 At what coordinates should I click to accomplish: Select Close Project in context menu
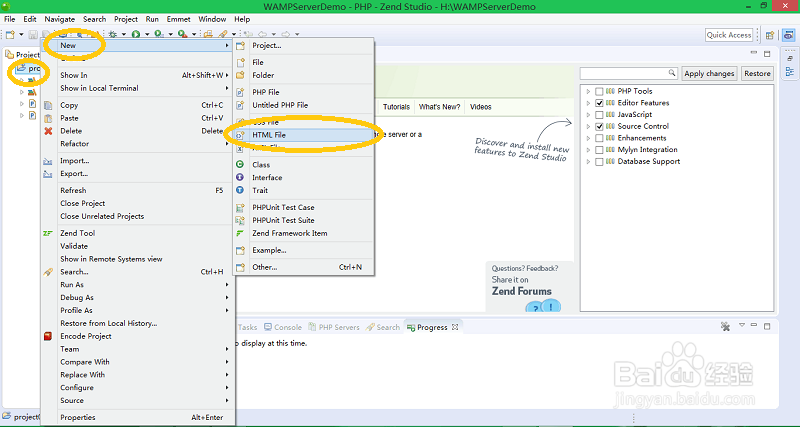point(138,203)
